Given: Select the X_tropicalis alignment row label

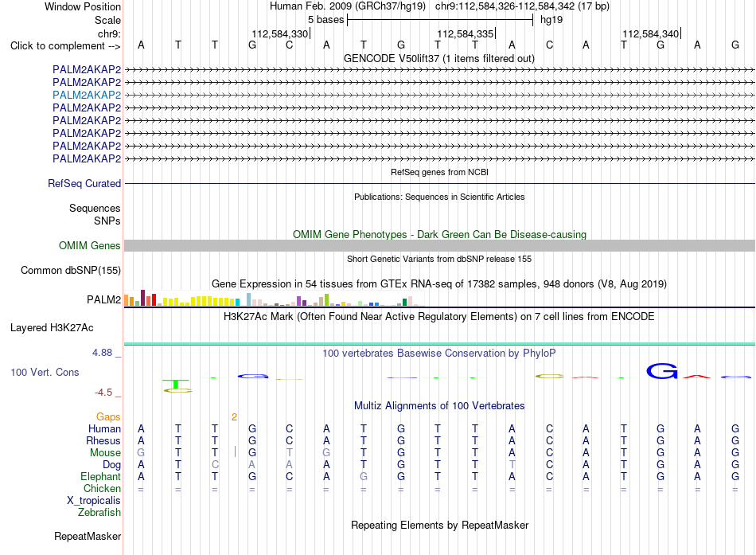Looking at the screenshot, I should (94, 501).
